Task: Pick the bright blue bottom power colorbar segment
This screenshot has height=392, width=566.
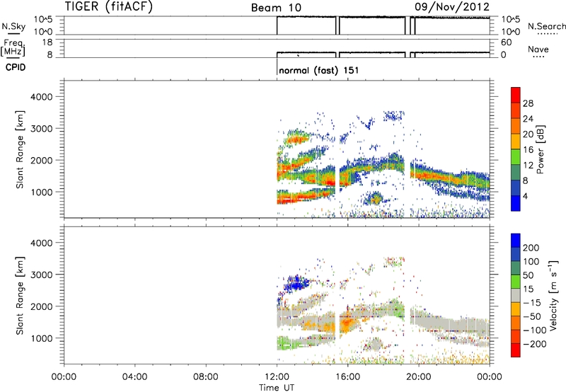Action: [516, 203]
